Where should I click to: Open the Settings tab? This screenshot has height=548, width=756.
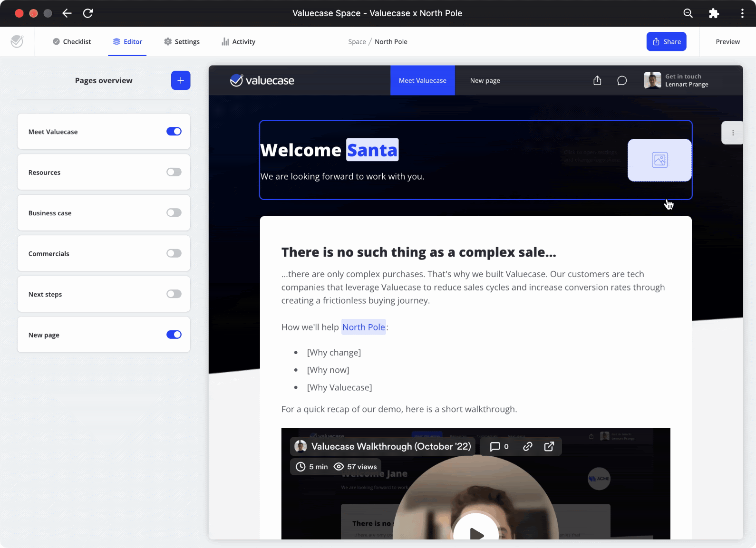coord(182,42)
